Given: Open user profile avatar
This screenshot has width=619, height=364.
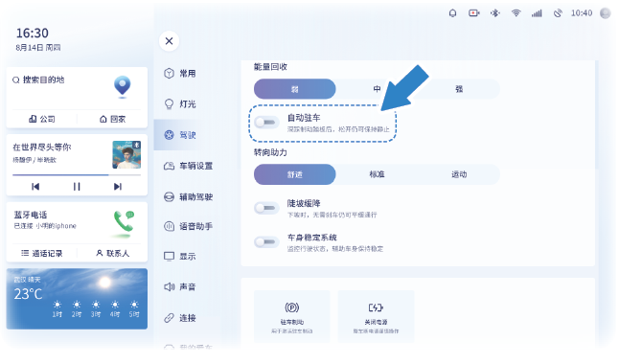Looking at the screenshot, I should [x=606, y=13].
